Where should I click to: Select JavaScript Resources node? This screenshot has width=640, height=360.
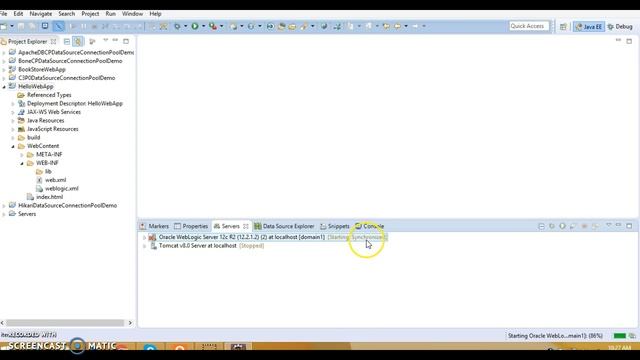pyautogui.click(x=53, y=129)
